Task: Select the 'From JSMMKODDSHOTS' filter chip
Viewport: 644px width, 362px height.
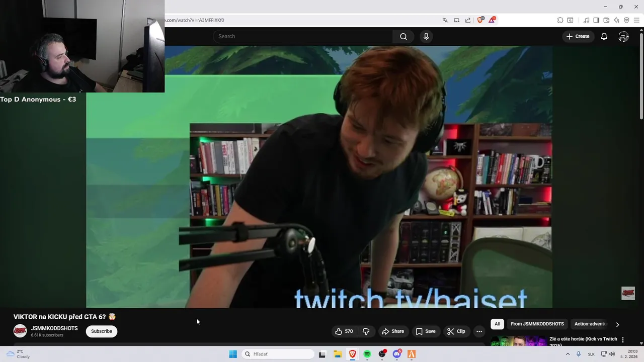Action: [x=537, y=324]
